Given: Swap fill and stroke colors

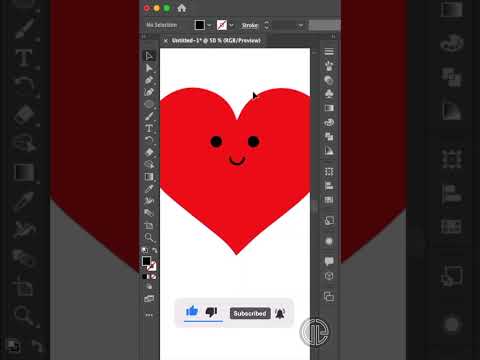Looking at the screenshot, I should point(154,250).
